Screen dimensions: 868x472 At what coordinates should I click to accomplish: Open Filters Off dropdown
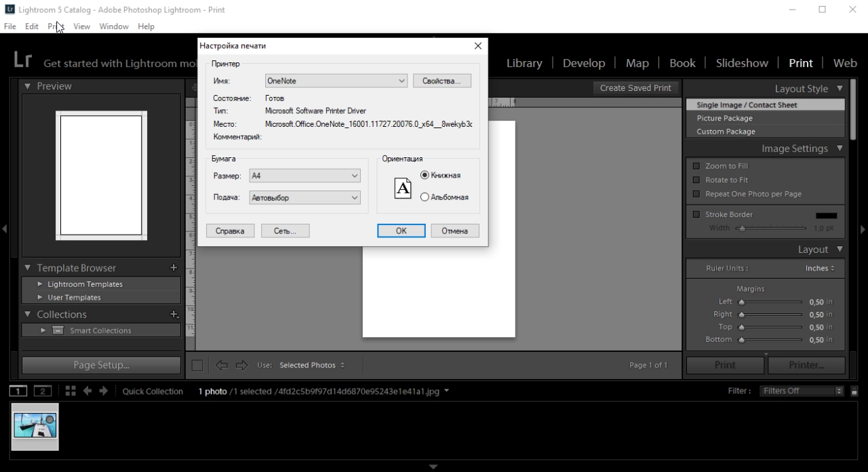point(802,391)
